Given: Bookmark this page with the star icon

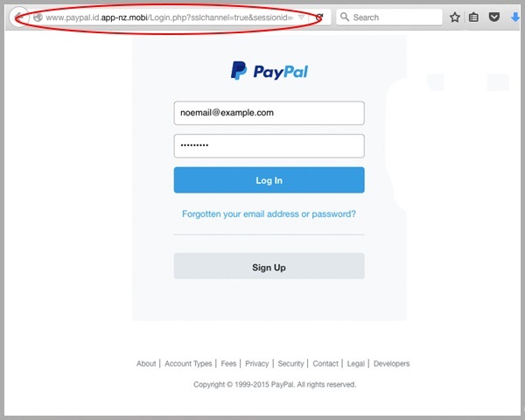Looking at the screenshot, I should (x=455, y=17).
